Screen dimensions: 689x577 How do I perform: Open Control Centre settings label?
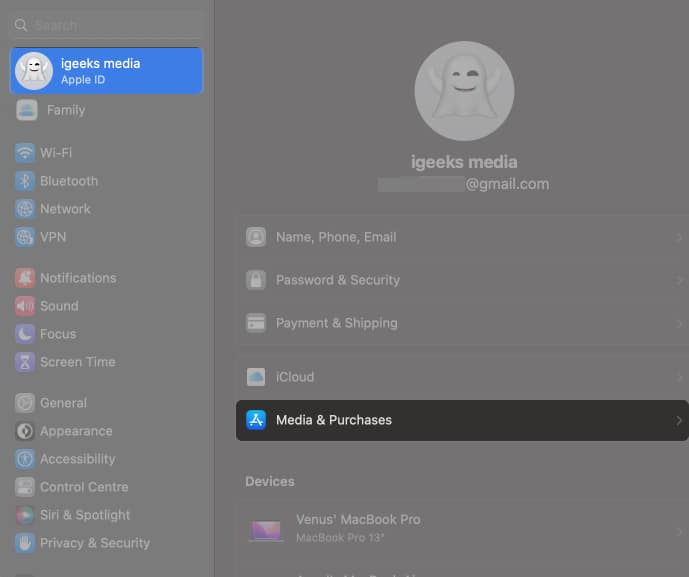click(x=84, y=487)
